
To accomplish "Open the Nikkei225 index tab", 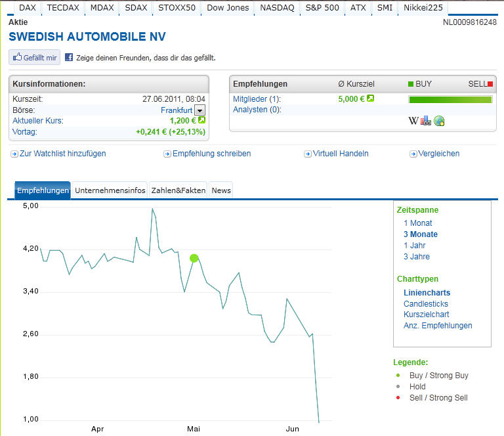I will pyautogui.click(x=423, y=8).
